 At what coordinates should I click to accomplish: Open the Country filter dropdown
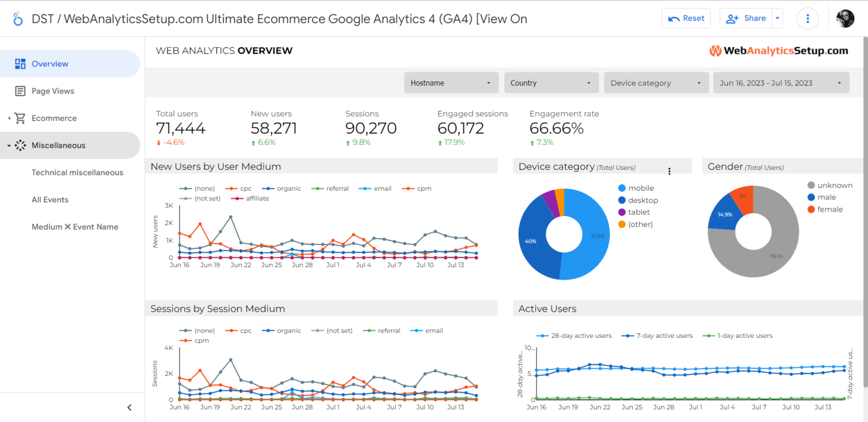click(x=551, y=82)
